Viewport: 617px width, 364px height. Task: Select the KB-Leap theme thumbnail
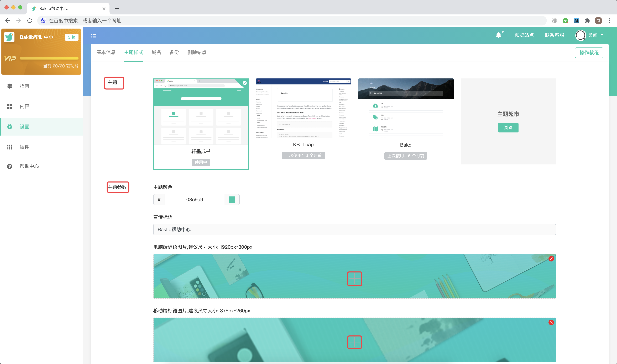303,108
